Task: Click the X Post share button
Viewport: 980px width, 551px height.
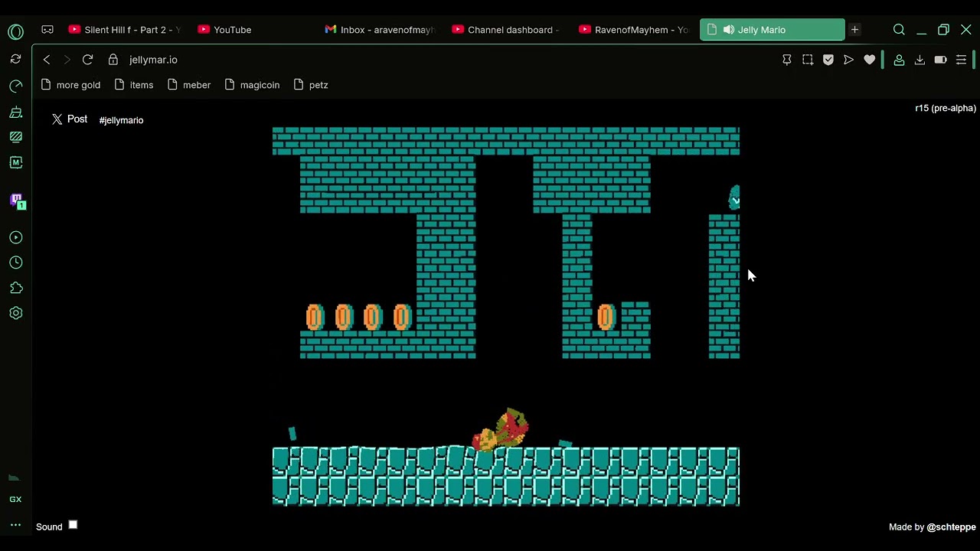Action: [70, 119]
